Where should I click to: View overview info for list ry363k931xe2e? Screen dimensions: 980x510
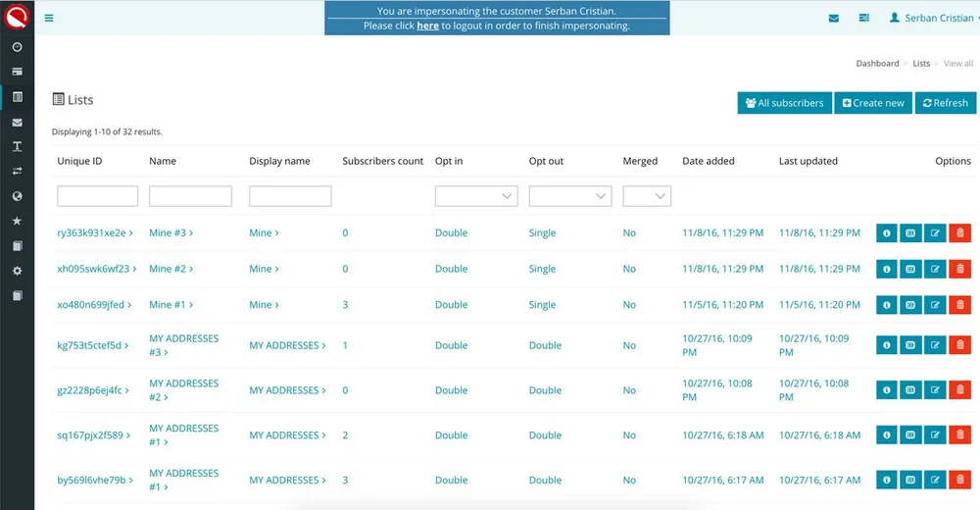[886, 232]
